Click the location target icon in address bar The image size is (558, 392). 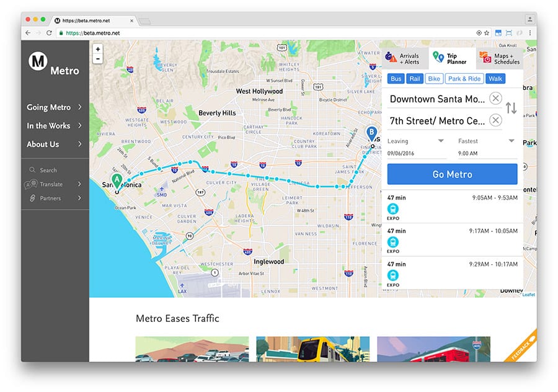pos(479,33)
